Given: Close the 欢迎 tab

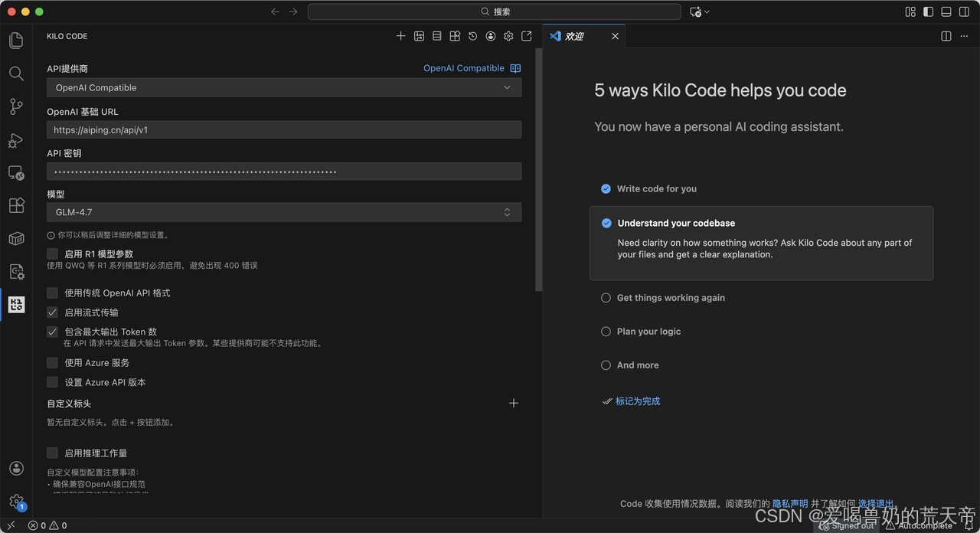Looking at the screenshot, I should pos(615,36).
